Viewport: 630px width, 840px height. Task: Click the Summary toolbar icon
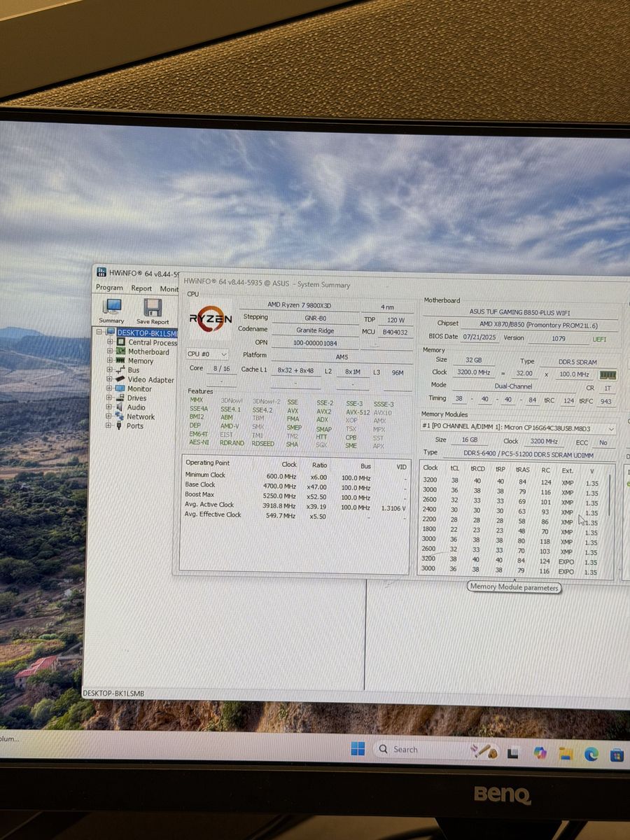(111, 308)
